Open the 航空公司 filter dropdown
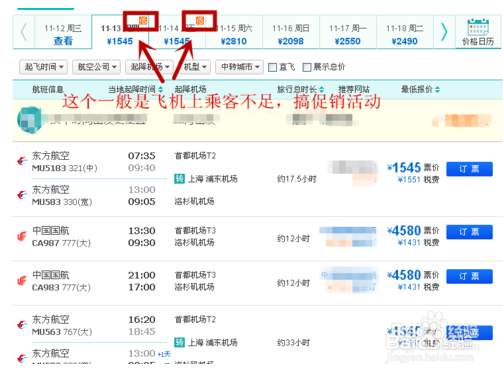This screenshot has width=503, height=375. pyautogui.click(x=96, y=67)
